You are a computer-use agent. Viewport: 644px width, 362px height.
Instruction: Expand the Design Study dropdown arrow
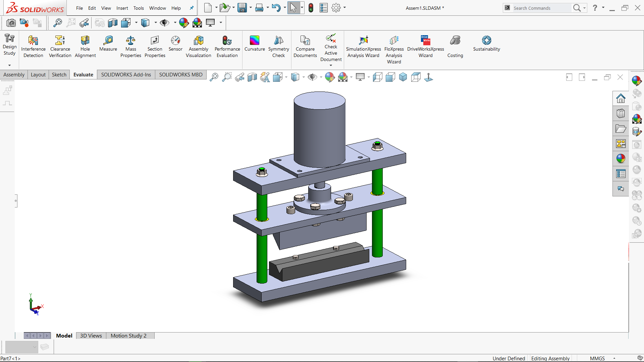(9, 65)
